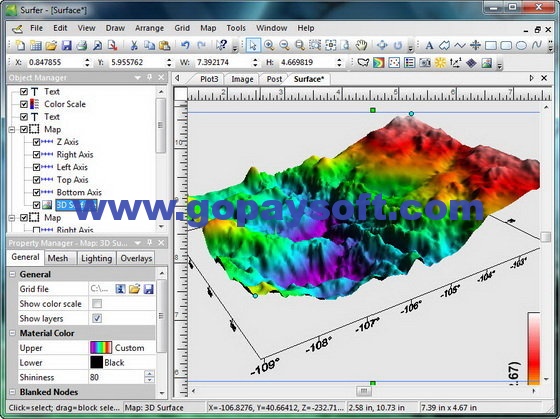This screenshot has height=419, width=560.
Task: Uncheck the Right Axis under first Map
Action: click(x=36, y=154)
